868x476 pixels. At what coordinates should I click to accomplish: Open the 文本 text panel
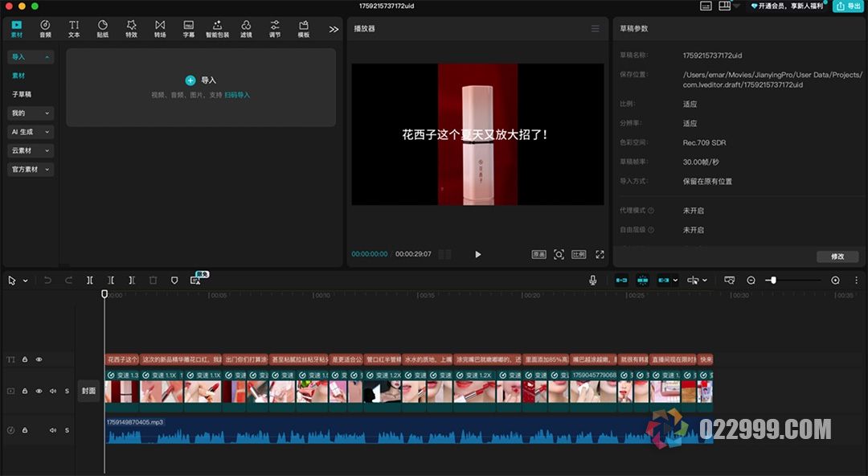(74, 29)
